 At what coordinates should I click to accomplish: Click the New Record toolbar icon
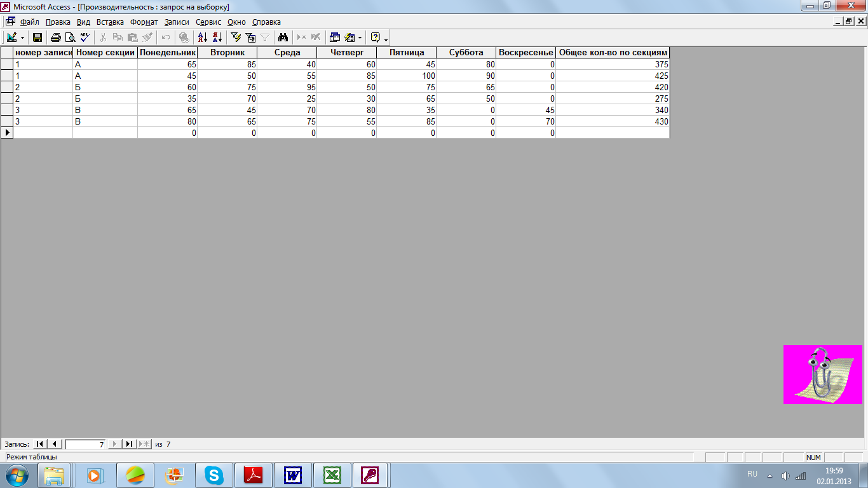[302, 37]
